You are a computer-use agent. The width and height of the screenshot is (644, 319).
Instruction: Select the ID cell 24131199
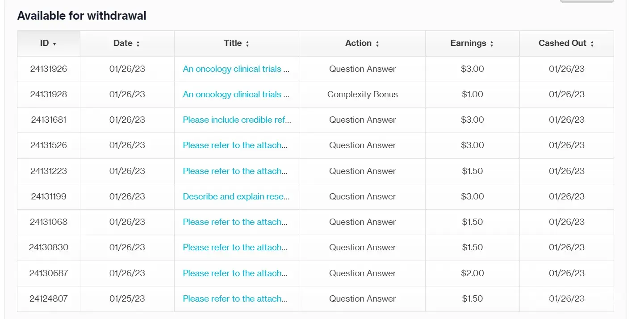49,197
